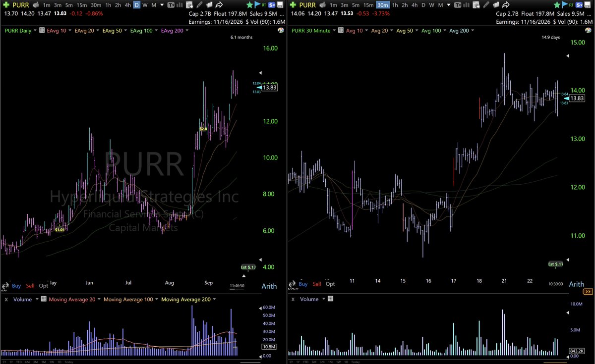The width and height of the screenshot is (595, 364).
Task: Select the W timeframe in the left chart
Action: pos(145,5)
